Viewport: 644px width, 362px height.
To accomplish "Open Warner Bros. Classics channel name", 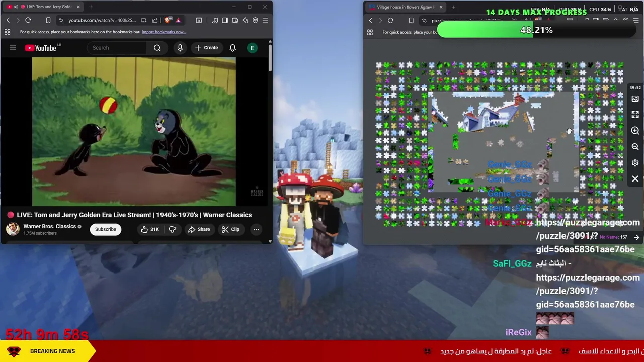I will [49, 226].
